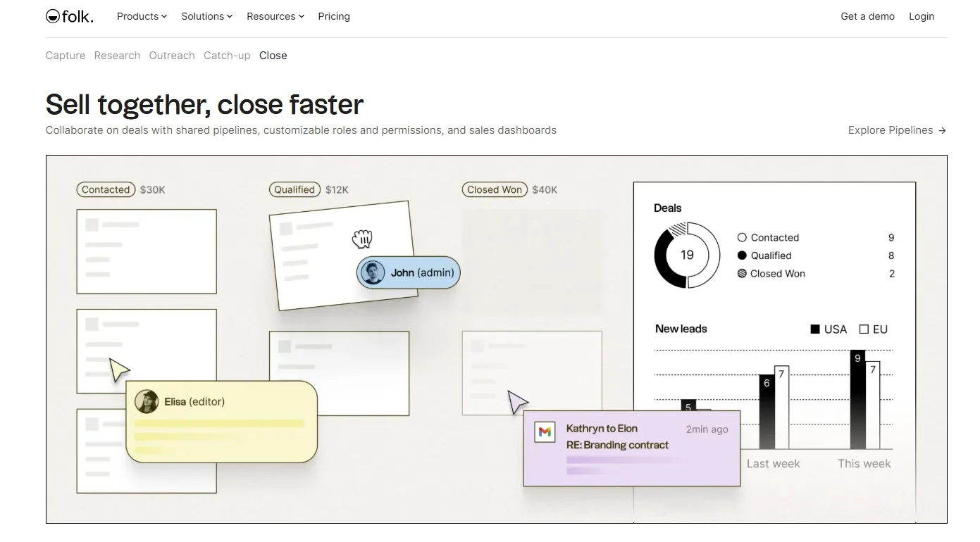The width and height of the screenshot is (980, 542).
Task: Click John's avatar in admin tag
Action: point(372,272)
